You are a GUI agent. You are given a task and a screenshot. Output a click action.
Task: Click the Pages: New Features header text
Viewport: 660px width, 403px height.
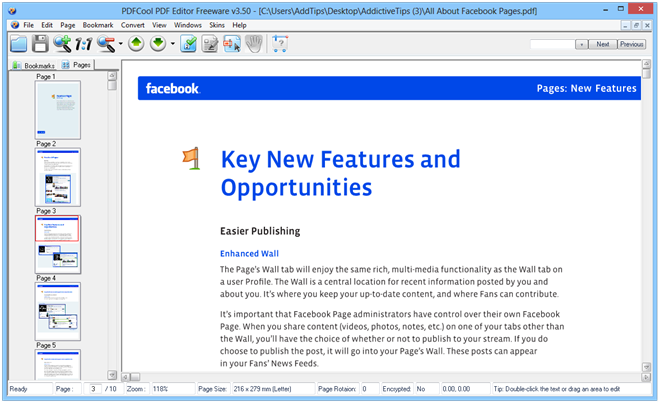click(x=586, y=88)
